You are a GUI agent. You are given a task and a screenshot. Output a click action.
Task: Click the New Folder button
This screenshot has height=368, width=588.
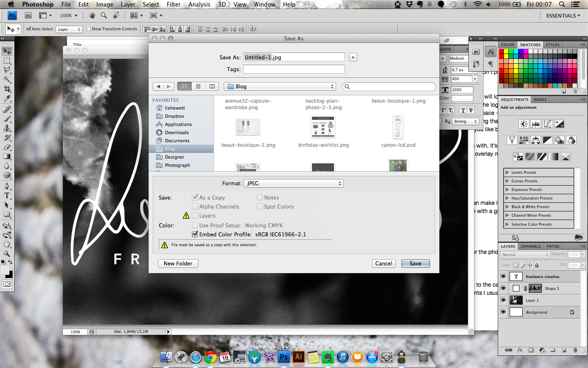(x=178, y=263)
